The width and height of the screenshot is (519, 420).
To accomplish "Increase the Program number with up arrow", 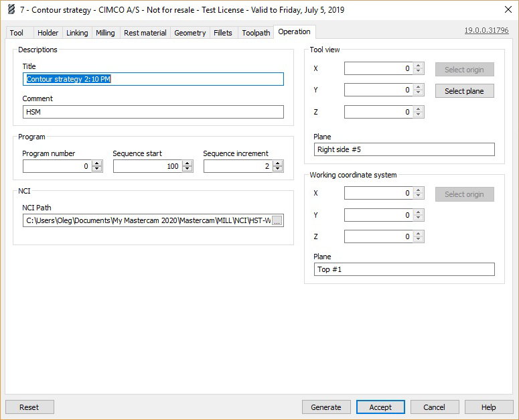I will (97, 163).
